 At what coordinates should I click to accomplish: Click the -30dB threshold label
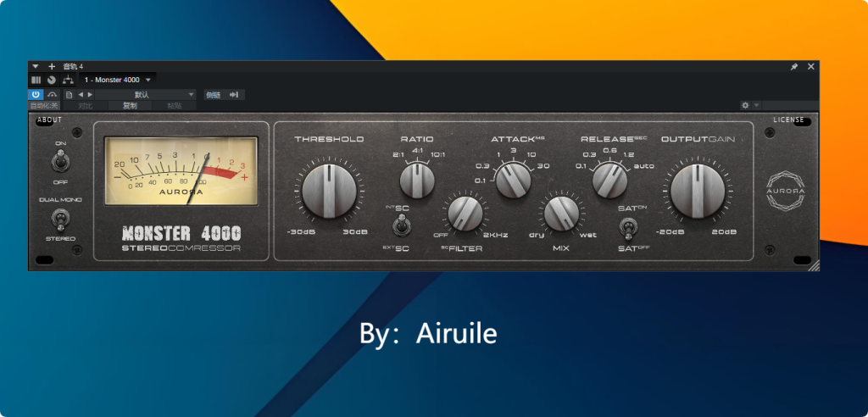click(301, 232)
